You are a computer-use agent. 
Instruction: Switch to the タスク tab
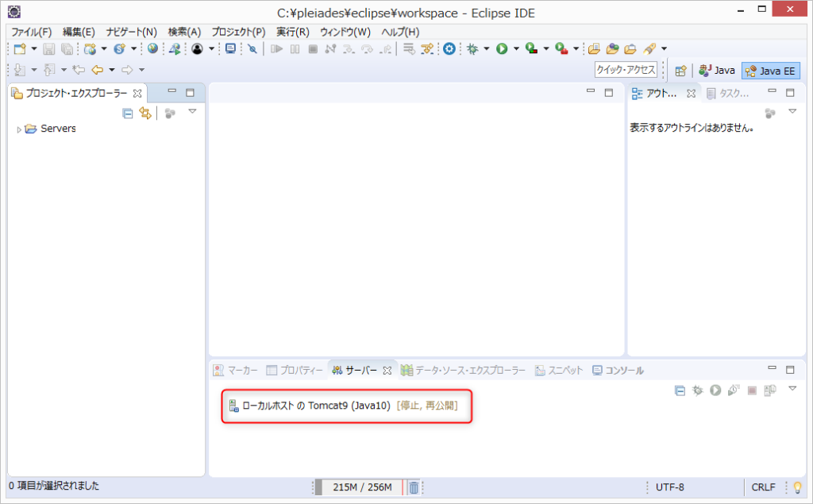[x=727, y=94]
